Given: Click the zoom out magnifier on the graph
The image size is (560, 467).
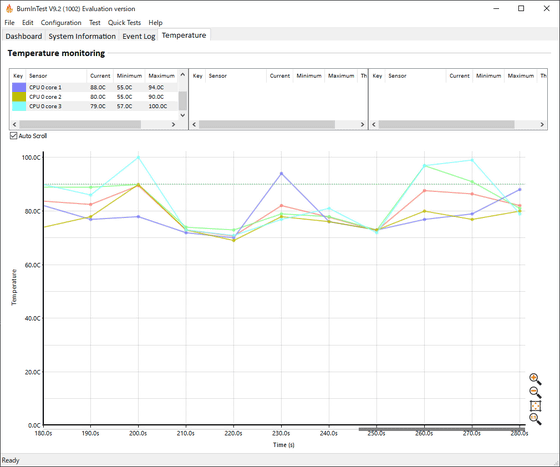Looking at the screenshot, I should [535, 392].
